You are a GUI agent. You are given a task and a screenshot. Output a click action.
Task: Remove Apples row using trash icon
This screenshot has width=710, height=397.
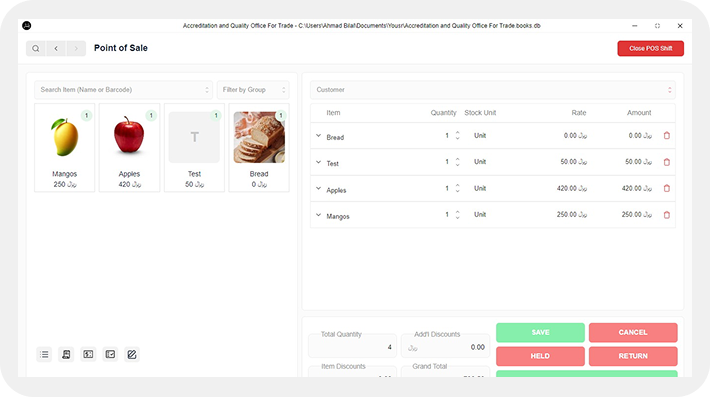pos(667,188)
